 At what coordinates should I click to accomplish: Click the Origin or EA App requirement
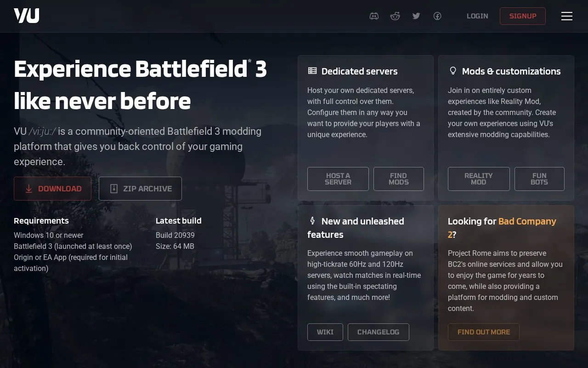[71, 263]
